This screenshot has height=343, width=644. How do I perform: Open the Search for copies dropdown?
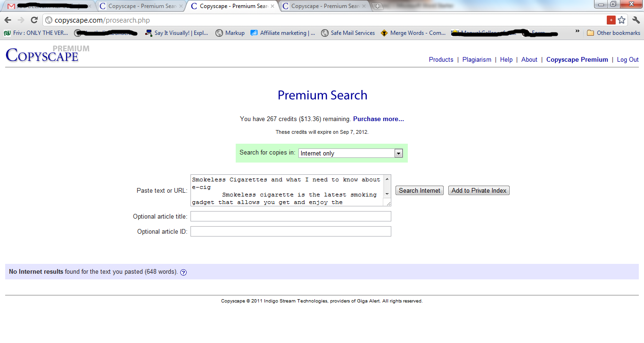click(x=350, y=153)
